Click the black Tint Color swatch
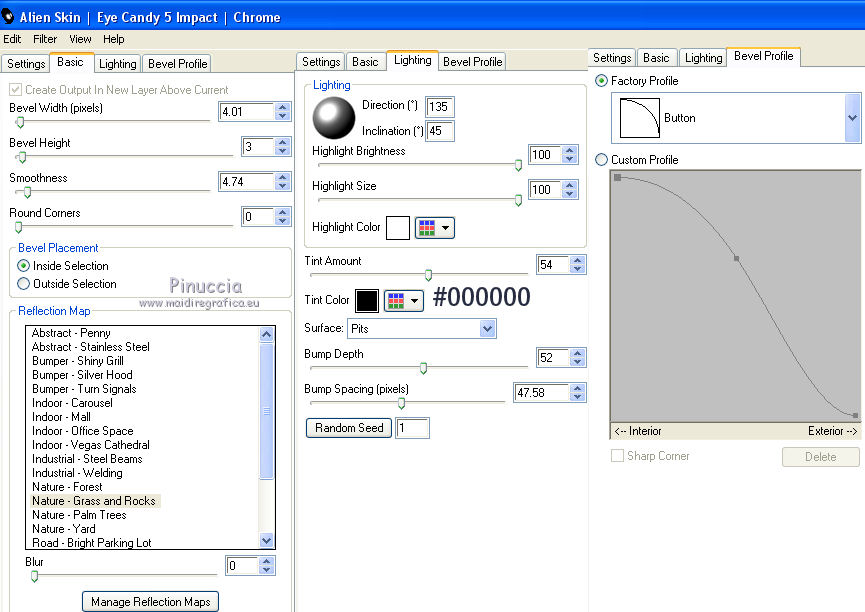 pos(367,301)
